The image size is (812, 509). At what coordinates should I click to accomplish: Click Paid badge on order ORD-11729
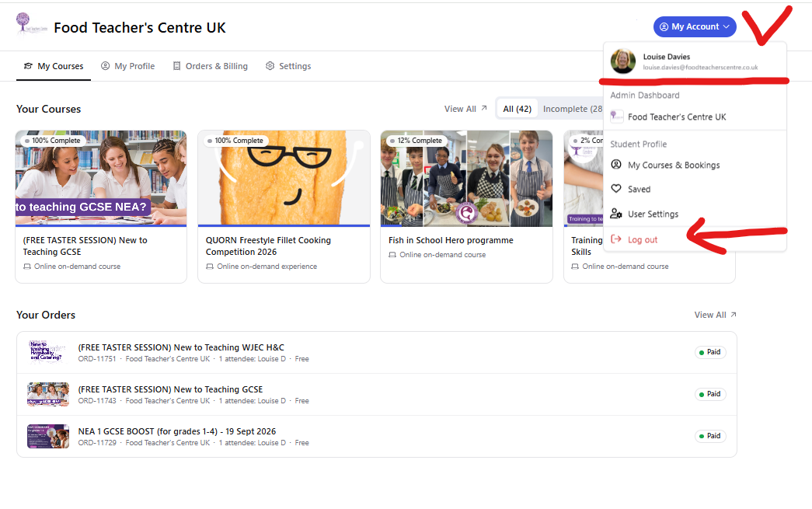coord(710,436)
